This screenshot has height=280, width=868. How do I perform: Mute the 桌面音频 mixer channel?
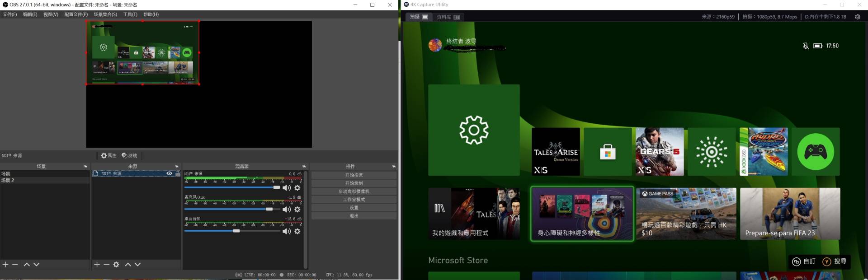287,231
